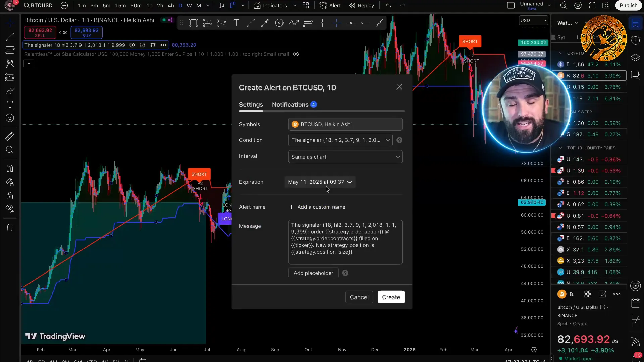Open the Indicators dialog
Viewport: 644px width, 362px height.
point(270,5)
